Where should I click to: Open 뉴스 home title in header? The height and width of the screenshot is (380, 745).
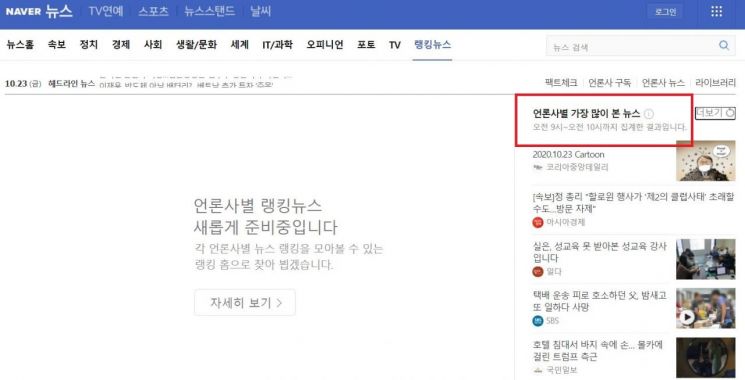pos(59,11)
